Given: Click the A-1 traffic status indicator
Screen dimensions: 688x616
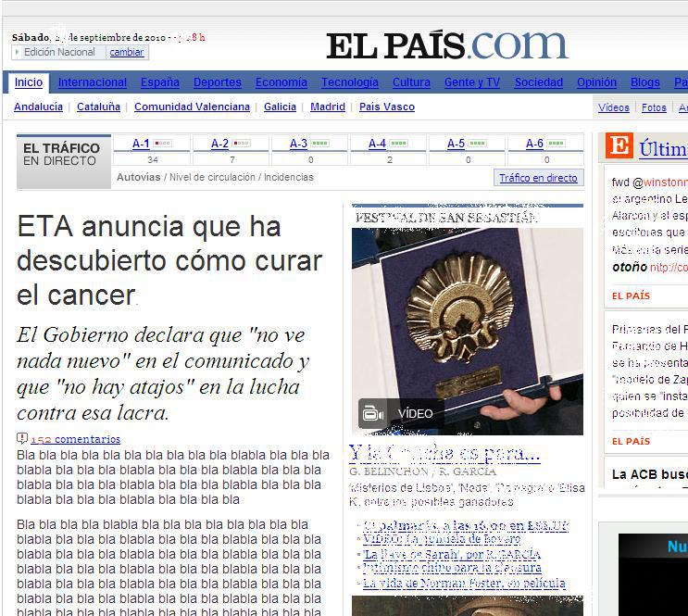Looking at the screenshot, I should click(x=164, y=145).
